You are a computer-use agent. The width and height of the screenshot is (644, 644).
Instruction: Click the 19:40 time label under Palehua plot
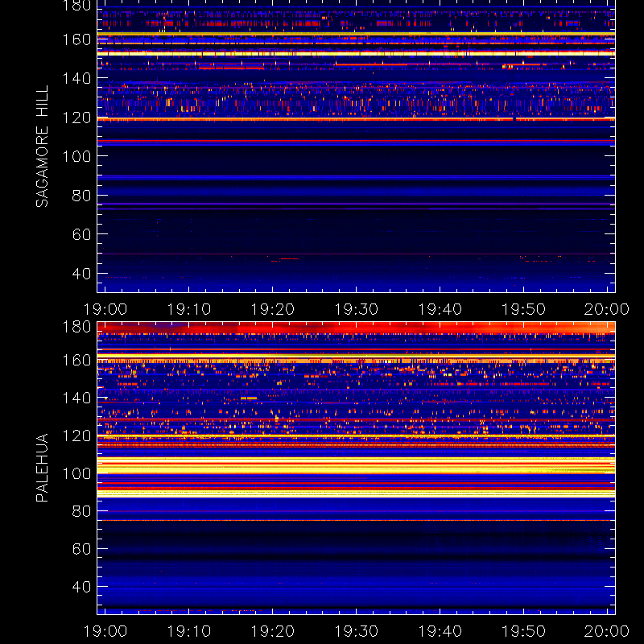point(440,631)
